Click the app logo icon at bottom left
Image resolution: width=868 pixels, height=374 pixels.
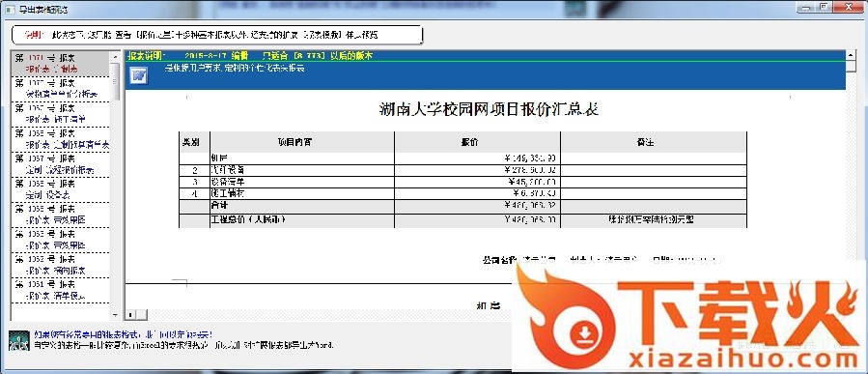[18, 340]
